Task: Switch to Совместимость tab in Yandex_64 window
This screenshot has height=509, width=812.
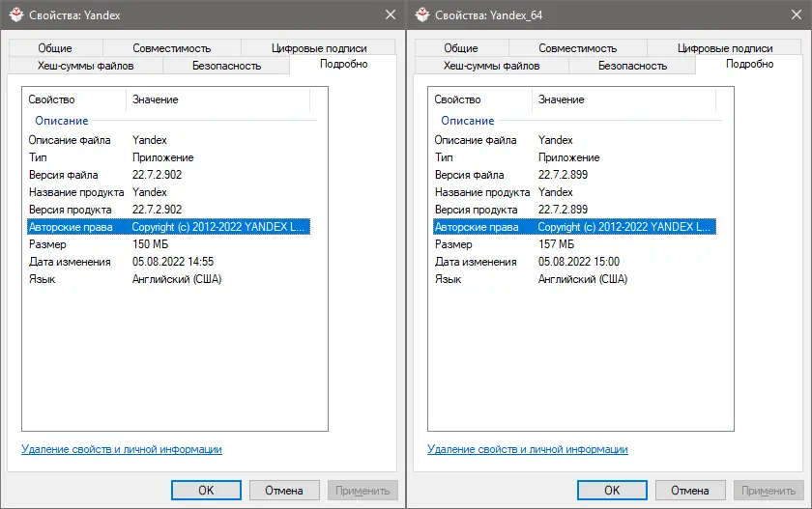Action: pyautogui.click(x=578, y=48)
